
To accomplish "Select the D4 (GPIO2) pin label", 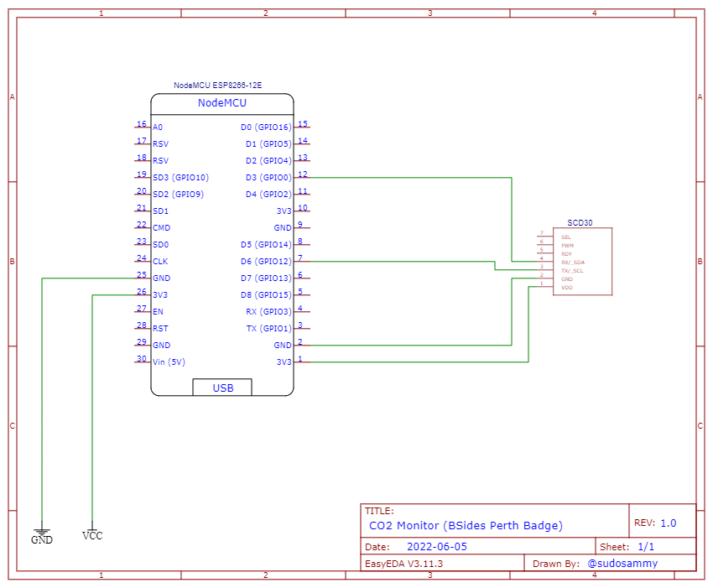I will tap(268, 194).
